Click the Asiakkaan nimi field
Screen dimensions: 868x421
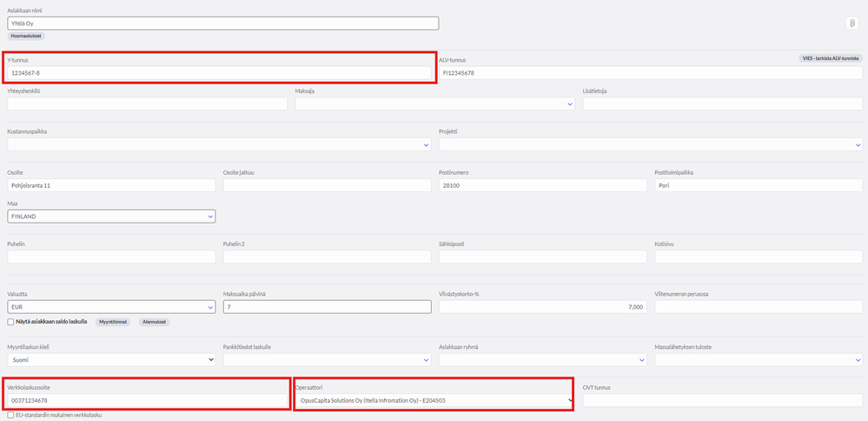(223, 23)
